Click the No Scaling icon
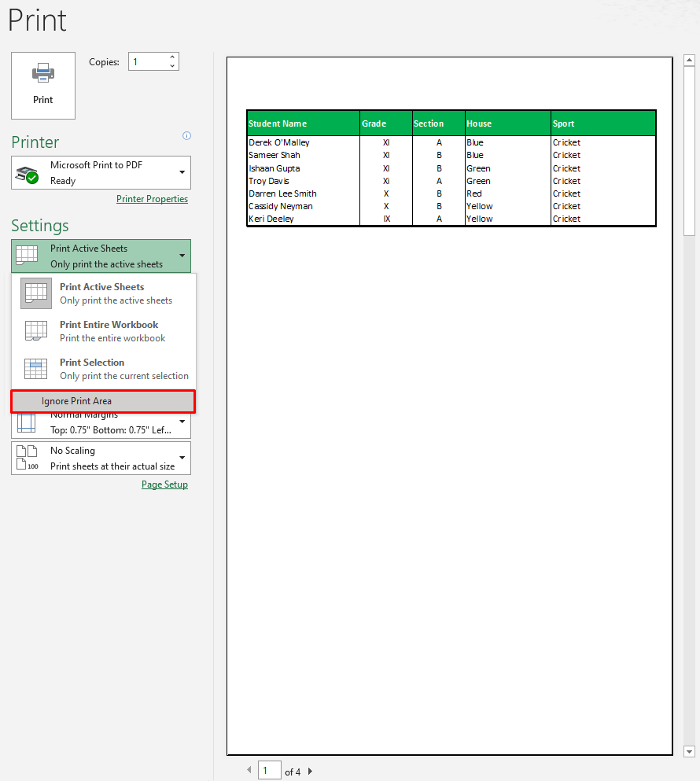The height and width of the screenshot is (781, 700). 25,458
